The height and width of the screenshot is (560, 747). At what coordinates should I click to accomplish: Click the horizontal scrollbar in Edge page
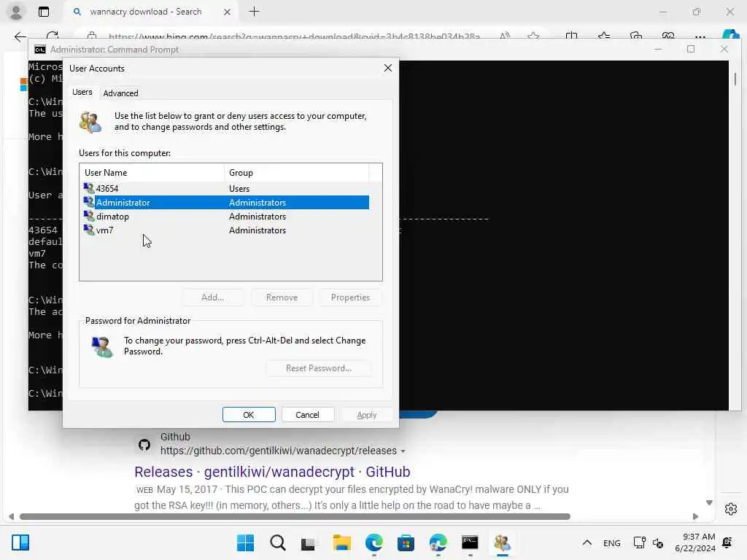coord(295,517)
